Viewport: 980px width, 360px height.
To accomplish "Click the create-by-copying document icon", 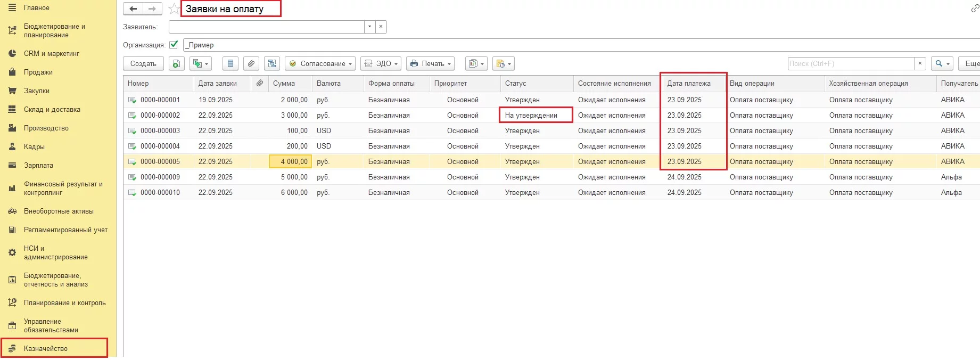I will 177,63.
